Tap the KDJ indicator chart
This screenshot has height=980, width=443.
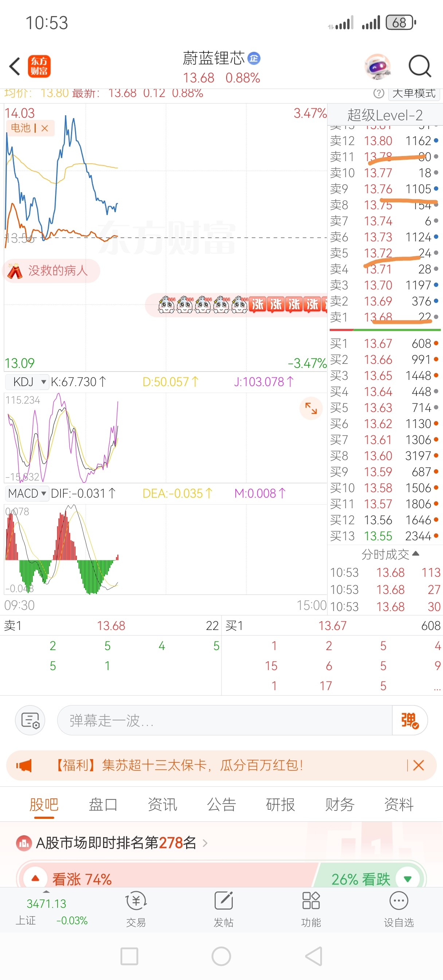(165, 438)
